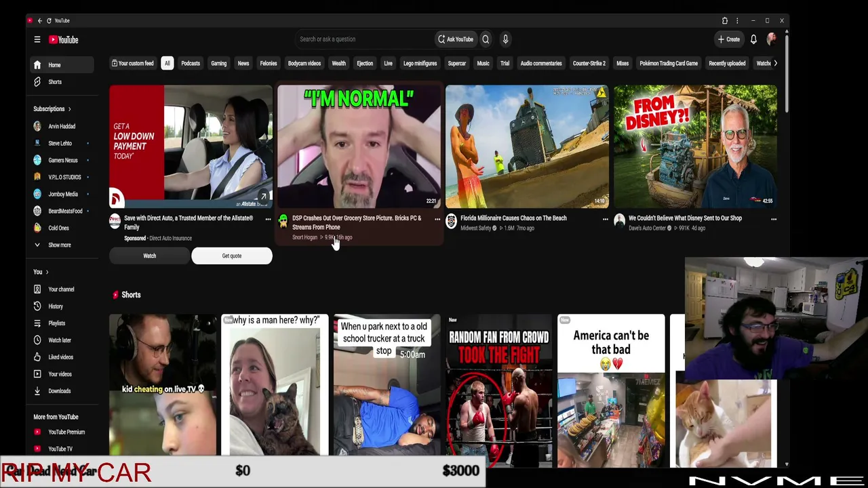Open the Florida Millionaire video's options menu
The height and width of the screenshot is (488, 868).
[605, 219]
